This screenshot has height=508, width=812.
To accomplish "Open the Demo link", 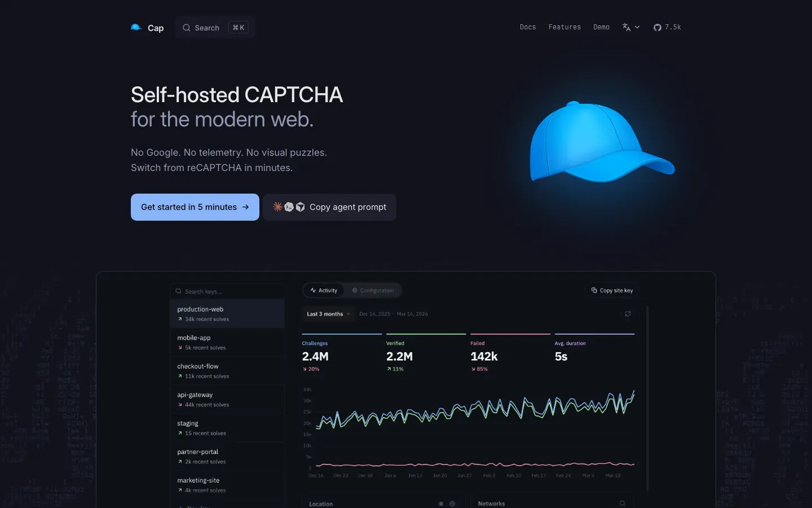I will 601,27.
